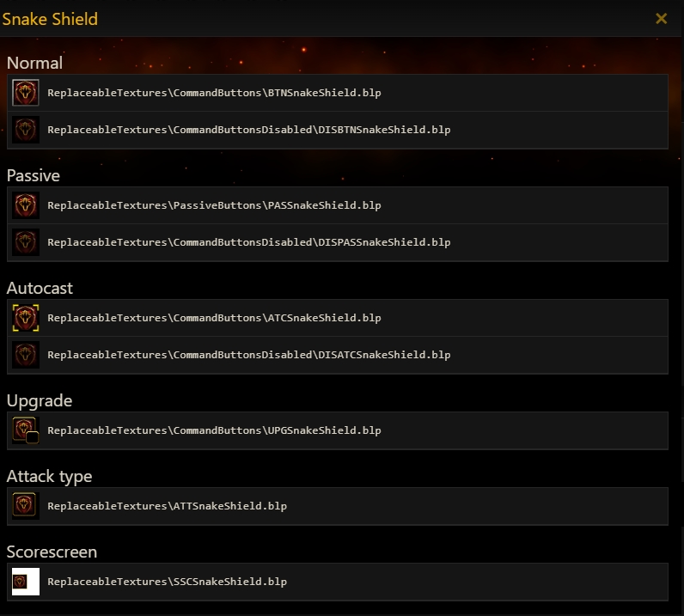Select the DISBTNSnakeShield.blp texture path
This screenshot has height=616, width=684.
pyautogui.click(x=248, y=131)
